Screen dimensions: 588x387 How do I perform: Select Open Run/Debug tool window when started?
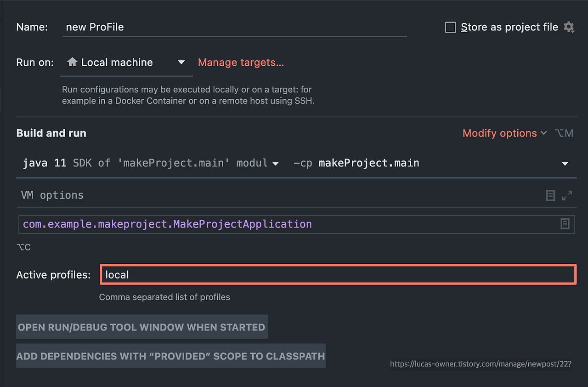coord(141,326)
